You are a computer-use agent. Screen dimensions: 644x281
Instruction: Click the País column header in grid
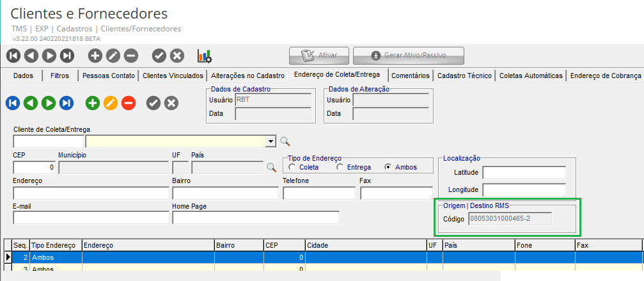[x=478, y=245]
